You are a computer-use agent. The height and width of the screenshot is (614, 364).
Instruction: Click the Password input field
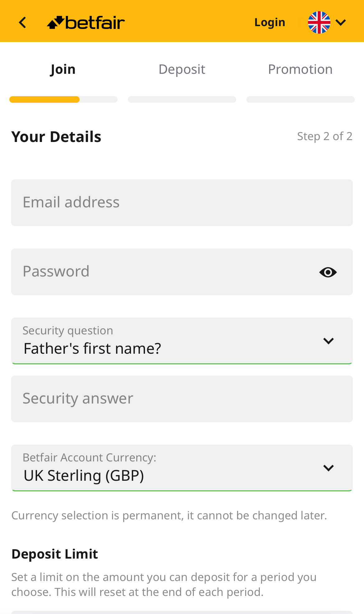pos(156,272)
